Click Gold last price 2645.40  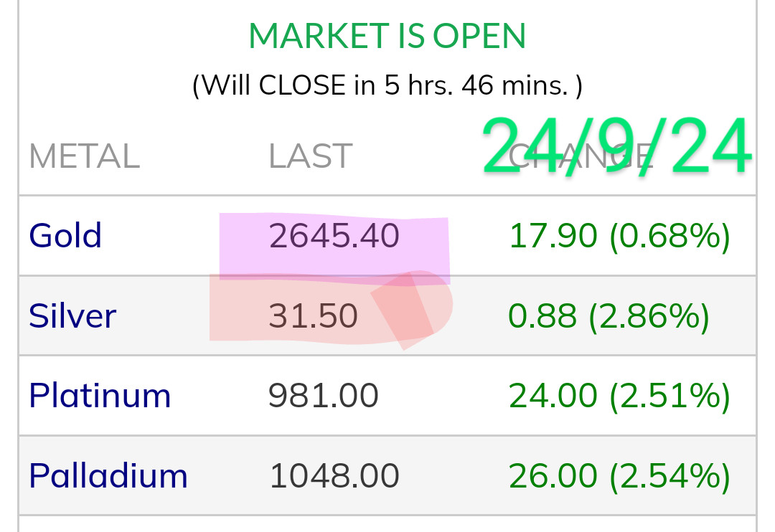(334, 237)
